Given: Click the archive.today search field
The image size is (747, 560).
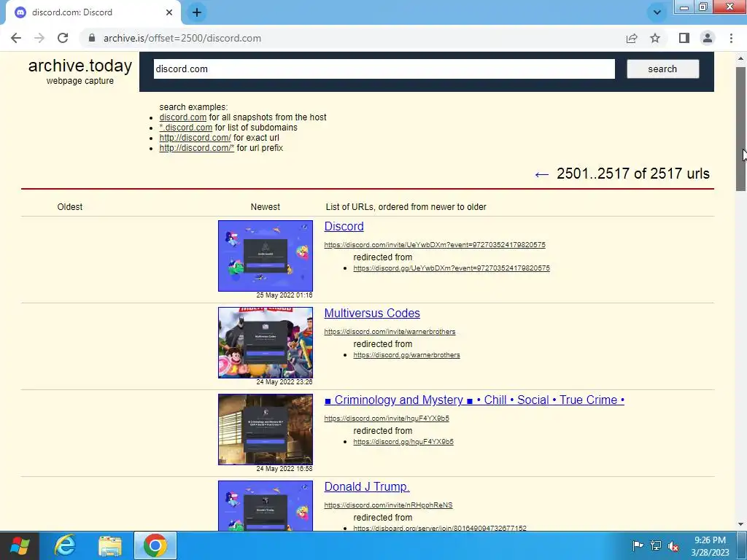Looking at the screenshot, I should point(384,69).
